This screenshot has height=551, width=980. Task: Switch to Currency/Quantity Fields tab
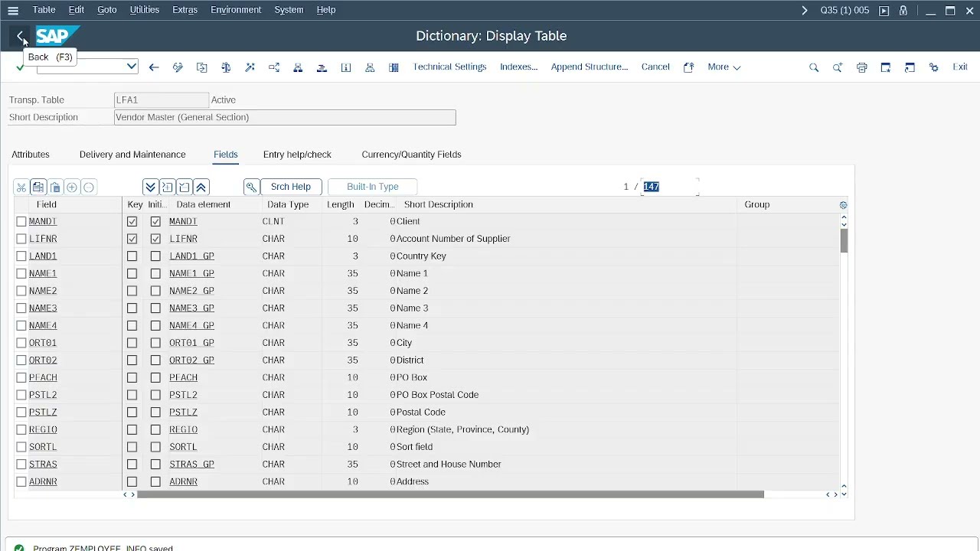point(411,155)
